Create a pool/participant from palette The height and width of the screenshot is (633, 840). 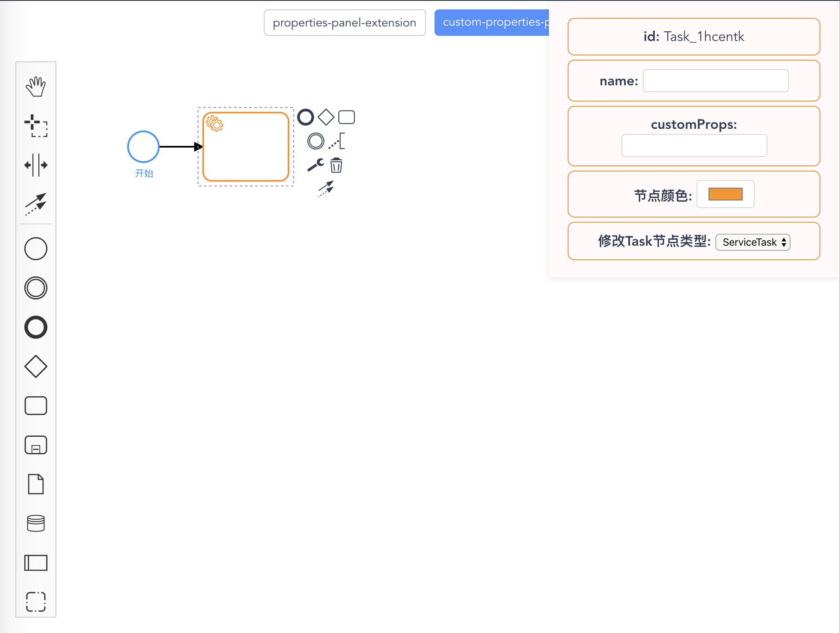pos(36,563)
